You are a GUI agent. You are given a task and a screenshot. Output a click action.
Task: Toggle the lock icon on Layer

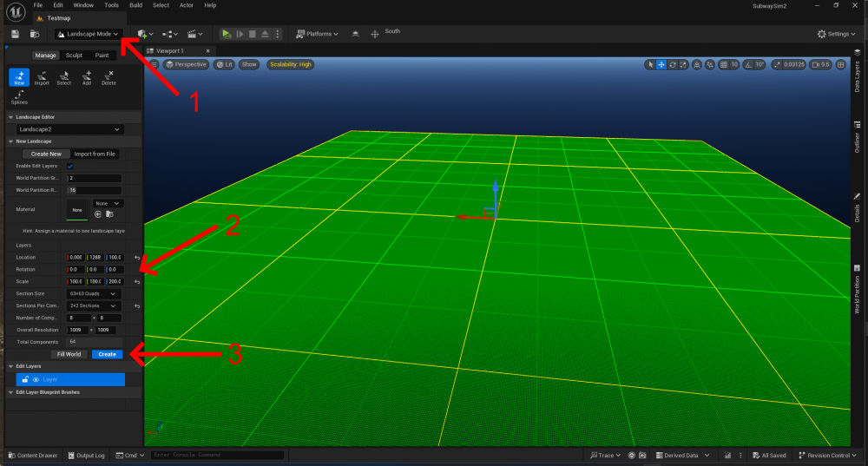(x=25, y=379)
